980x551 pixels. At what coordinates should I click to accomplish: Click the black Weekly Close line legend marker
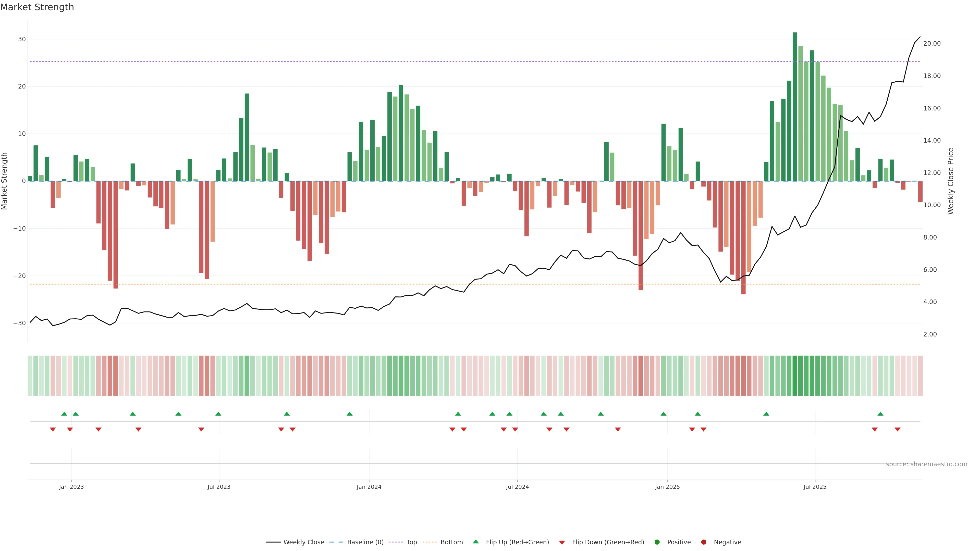[273, 542]
